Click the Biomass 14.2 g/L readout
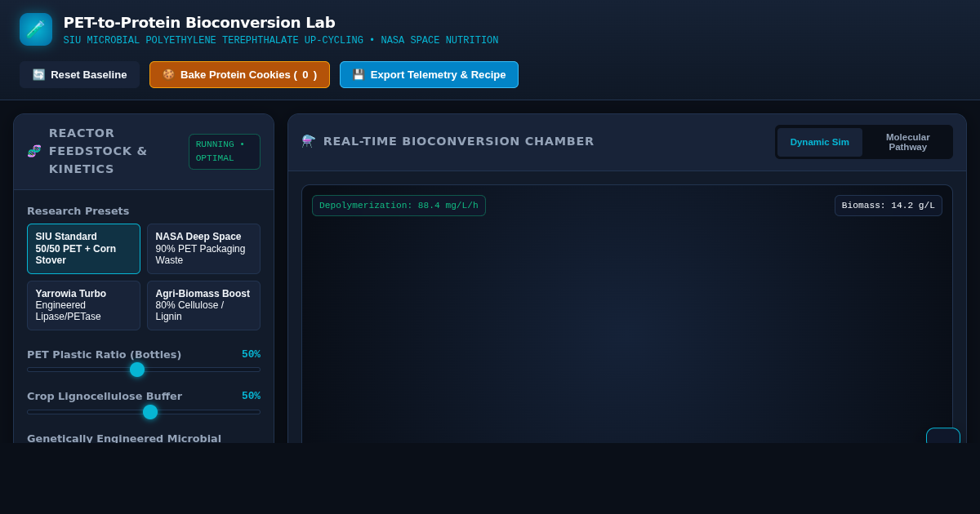This screenshot has height=514, width=980. (x=889, y=206)
